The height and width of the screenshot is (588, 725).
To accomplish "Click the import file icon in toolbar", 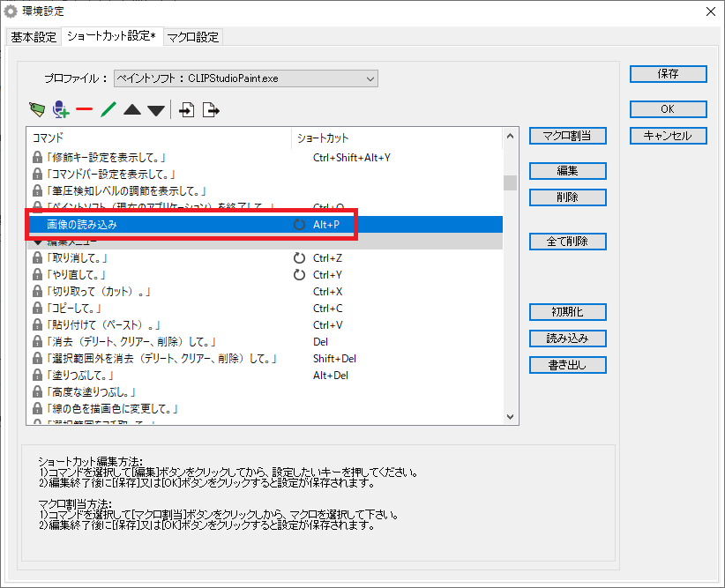I will (x=187, y=110).
